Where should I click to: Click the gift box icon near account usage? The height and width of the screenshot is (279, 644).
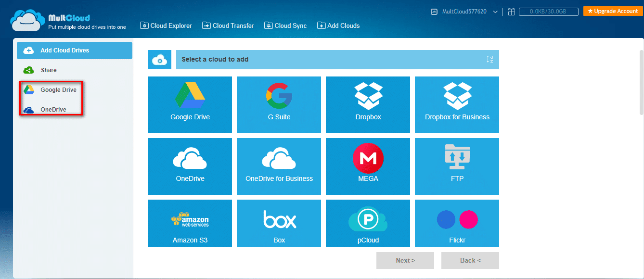click(x=511, y=11)
